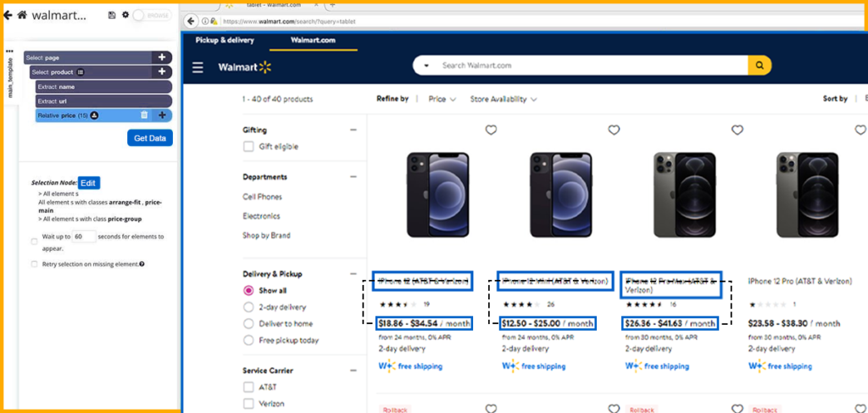Open project settings gear icon

pyautogui.click(x=125, y=15)
